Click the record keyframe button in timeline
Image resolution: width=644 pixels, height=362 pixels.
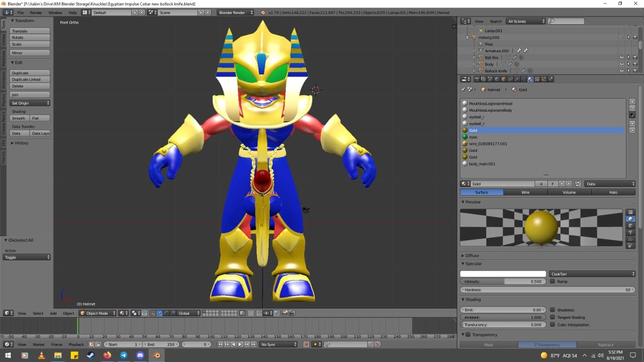306,344
